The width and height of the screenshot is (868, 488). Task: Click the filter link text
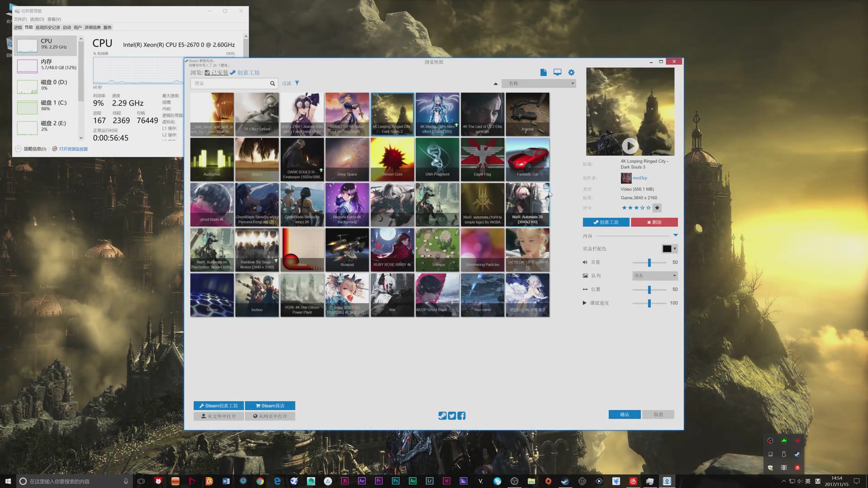[x=287, y=83]
